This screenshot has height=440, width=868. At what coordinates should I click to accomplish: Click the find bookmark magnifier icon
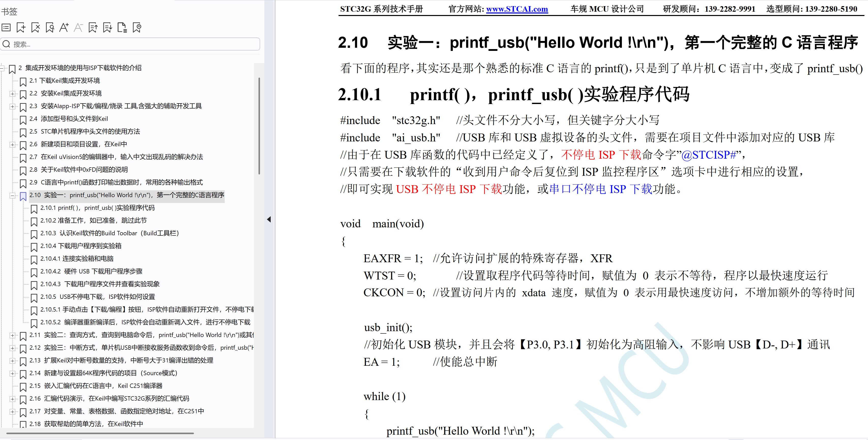[x=50, y=27]
